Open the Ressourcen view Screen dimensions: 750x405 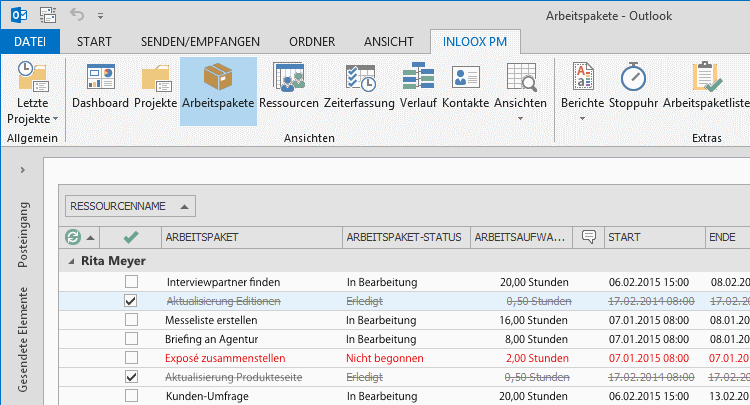click(289, 84)
